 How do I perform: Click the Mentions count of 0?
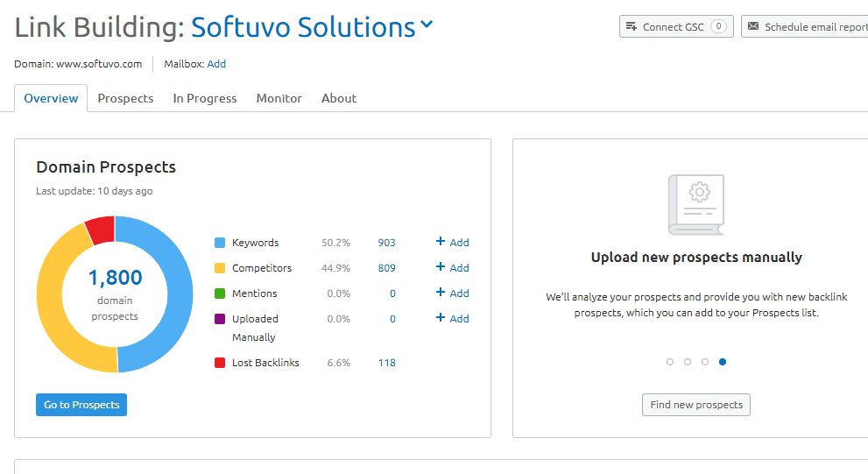coord(392,294)
